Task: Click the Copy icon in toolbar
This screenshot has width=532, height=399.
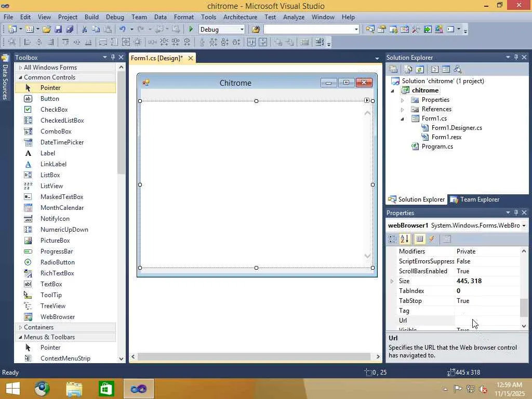Action: point(96,30)
